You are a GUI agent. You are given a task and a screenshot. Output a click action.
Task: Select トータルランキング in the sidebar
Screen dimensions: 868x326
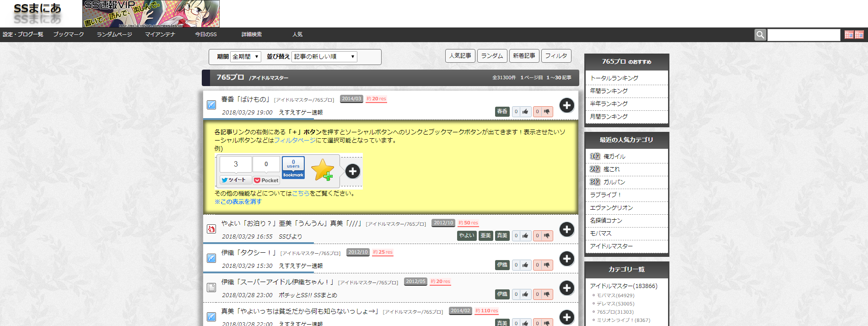tap(614, 78)
